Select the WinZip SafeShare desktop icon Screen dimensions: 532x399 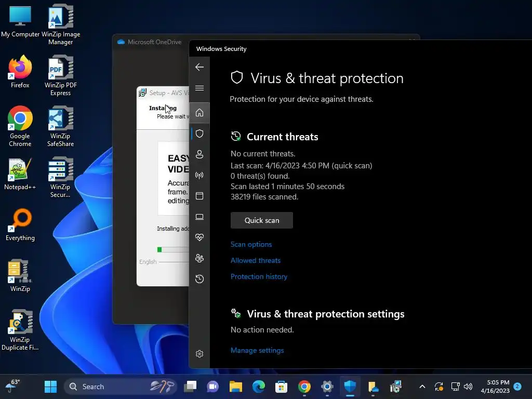[61, 126]
